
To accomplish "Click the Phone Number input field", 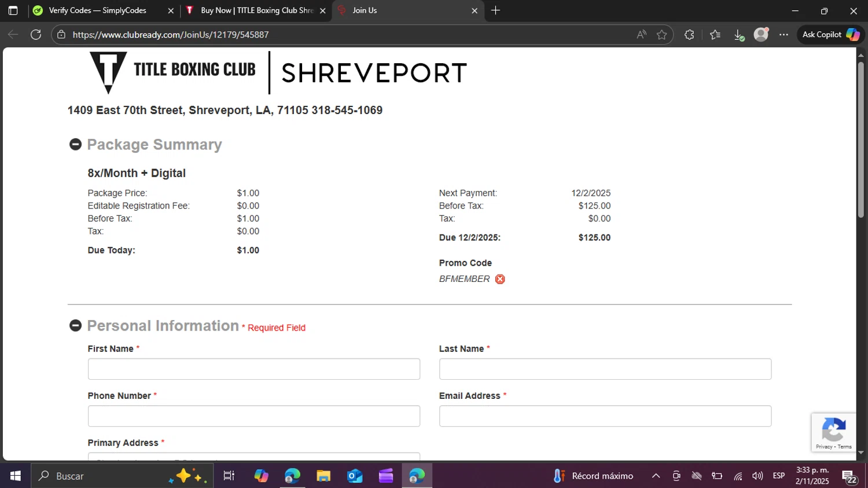I will 254,416.
